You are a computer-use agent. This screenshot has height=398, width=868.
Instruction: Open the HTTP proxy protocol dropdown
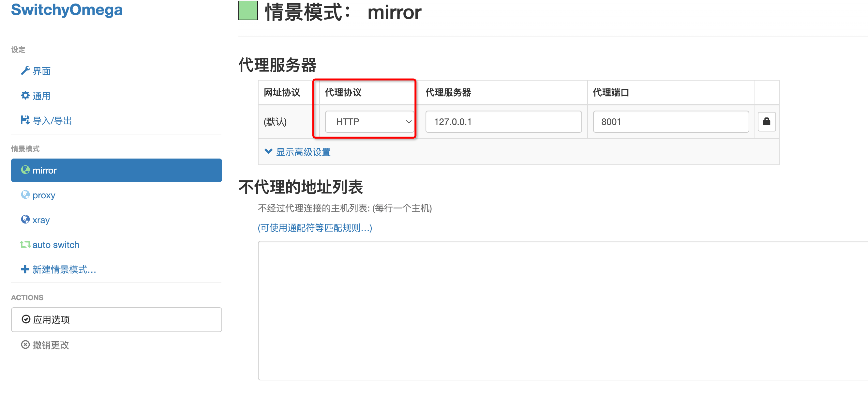[x=369, y=122]
